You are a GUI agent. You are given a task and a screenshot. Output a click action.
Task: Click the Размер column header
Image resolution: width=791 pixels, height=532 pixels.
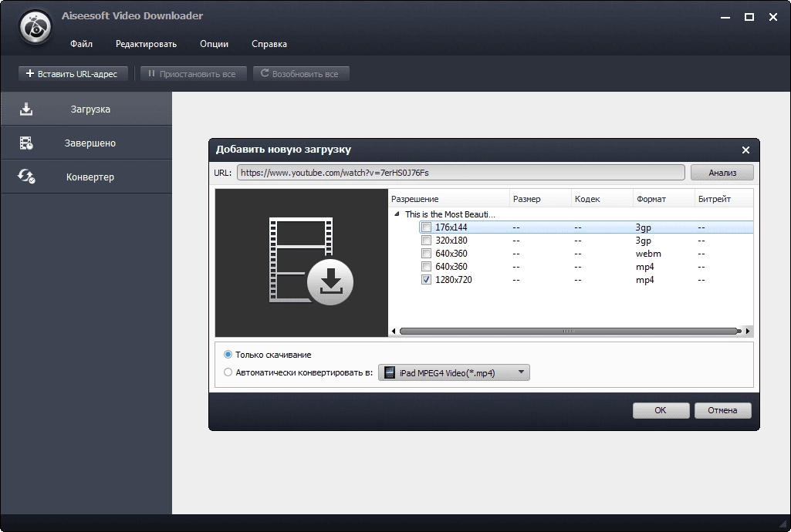click(x=541, y=199)
